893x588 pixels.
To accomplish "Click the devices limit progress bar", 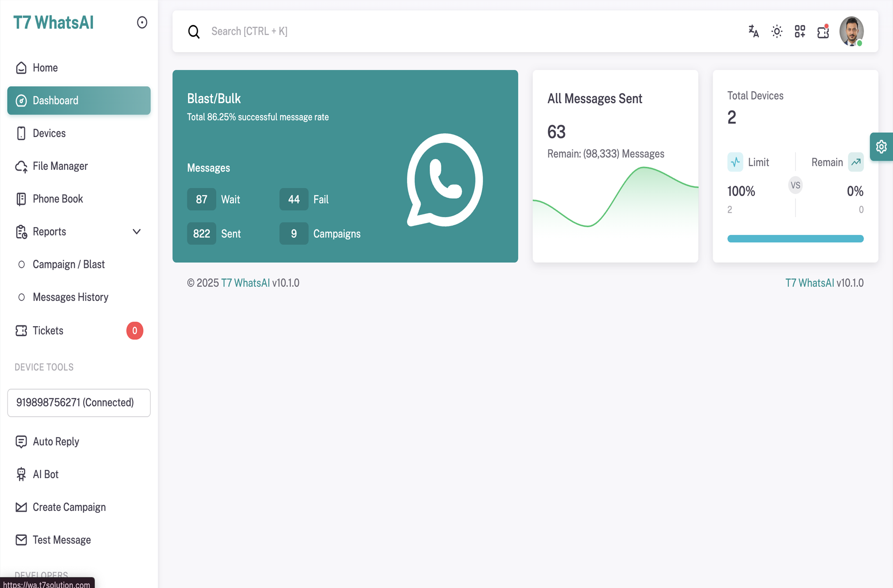I will point(795,239).
